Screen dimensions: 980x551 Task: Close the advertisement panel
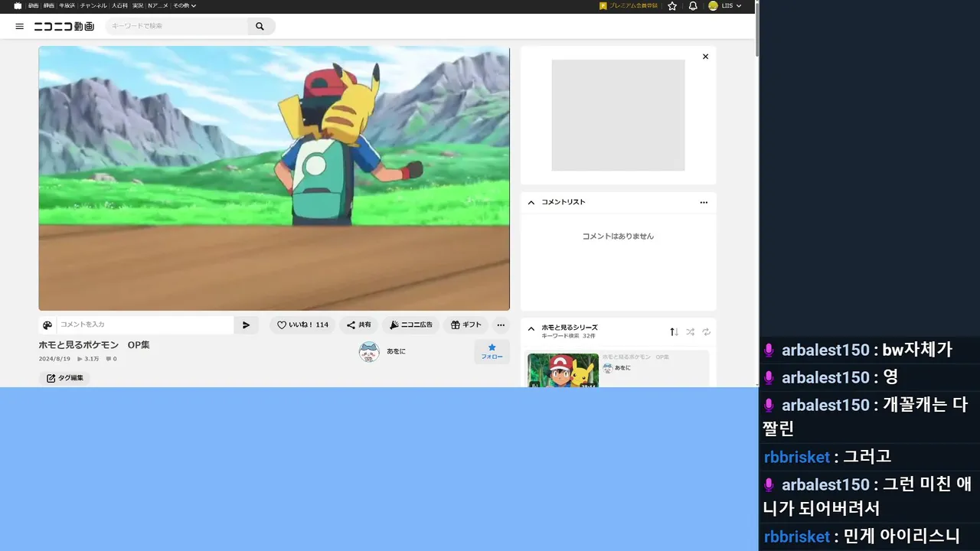pyautogui.click(x=705, y=57)
